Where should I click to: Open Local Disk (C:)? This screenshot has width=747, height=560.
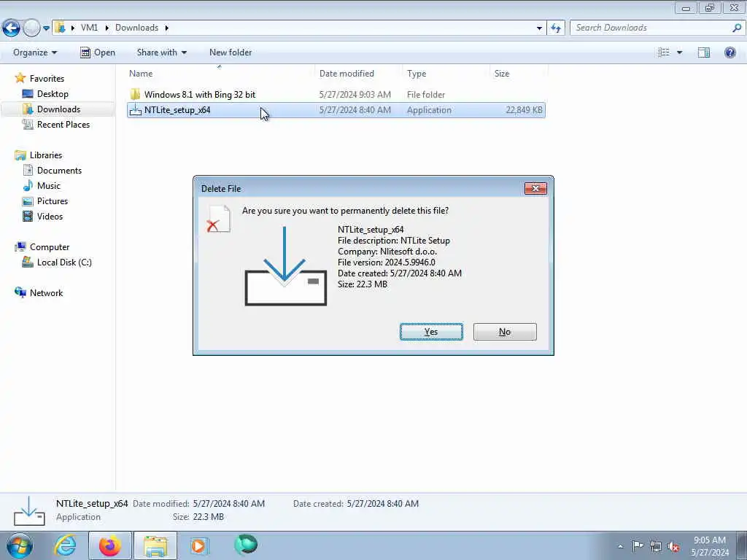pos(64,262)
